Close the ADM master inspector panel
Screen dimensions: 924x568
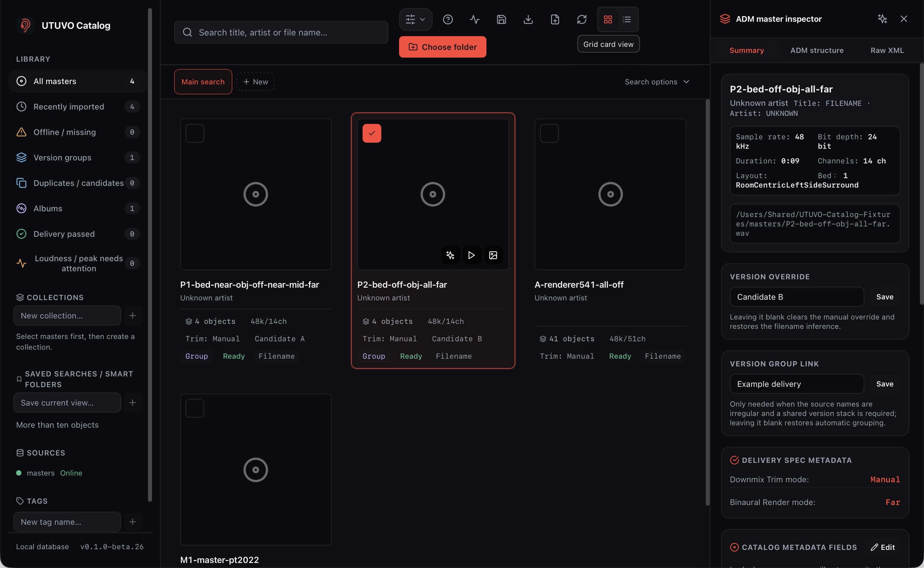coord(904,19)
